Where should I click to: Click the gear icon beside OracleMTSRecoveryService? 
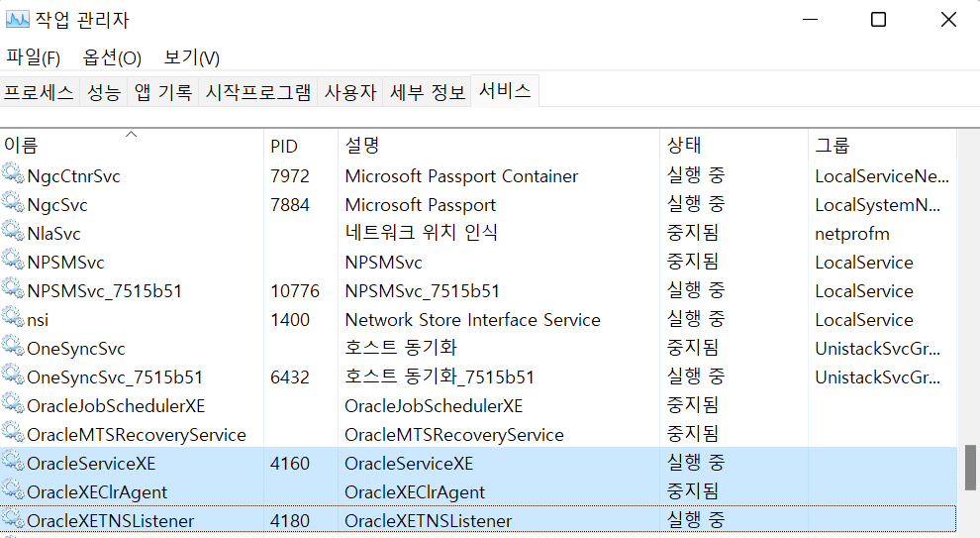13,432
